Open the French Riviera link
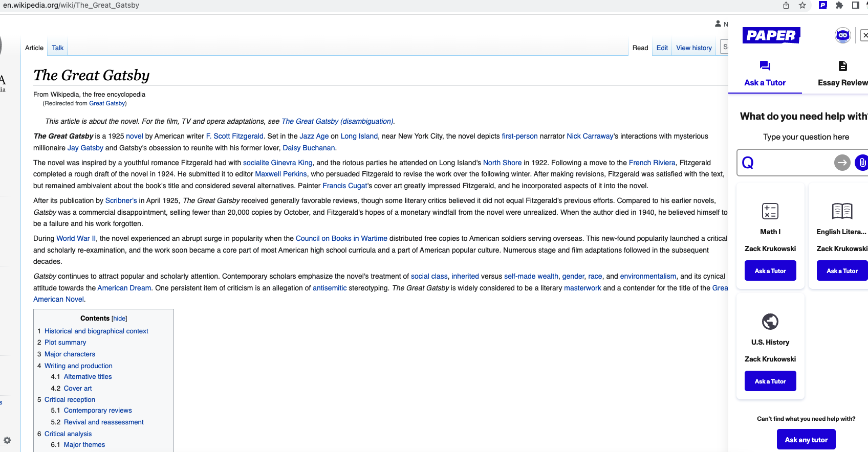Viewport: 868px width, 452px height. [652, 163]
